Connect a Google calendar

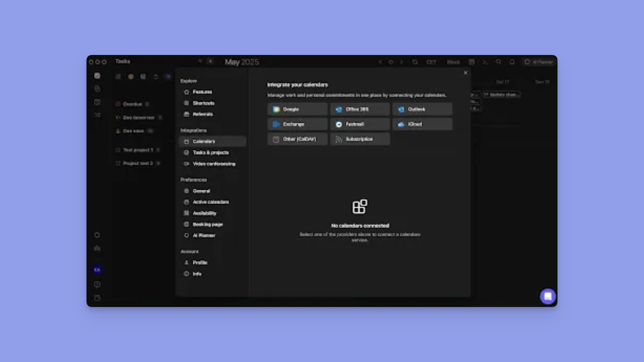tap(297, 109)
